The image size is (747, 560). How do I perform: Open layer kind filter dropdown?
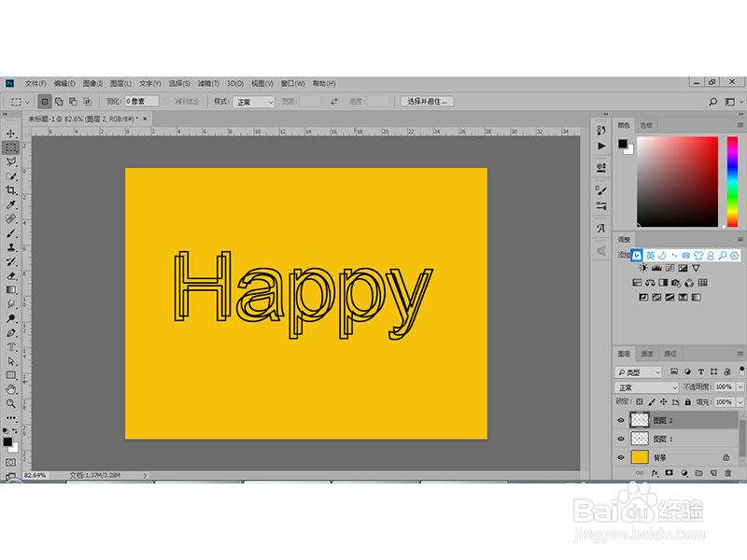tap(639, 371)
